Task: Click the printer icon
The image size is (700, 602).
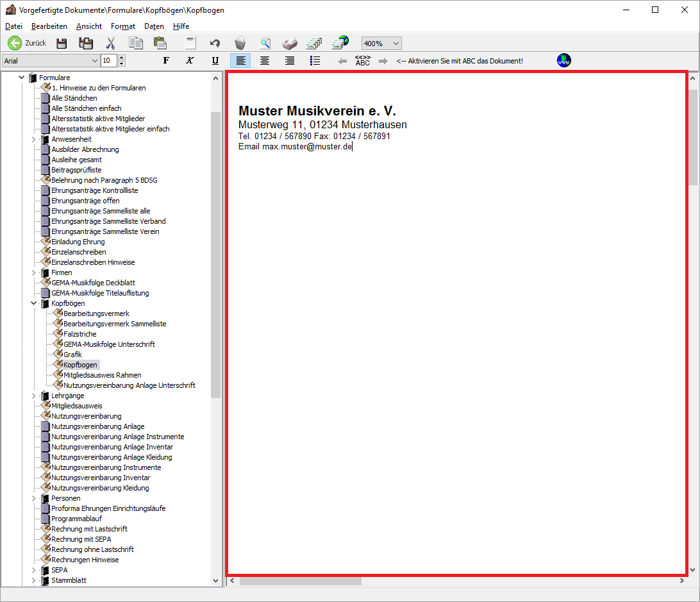Action: 290,44
